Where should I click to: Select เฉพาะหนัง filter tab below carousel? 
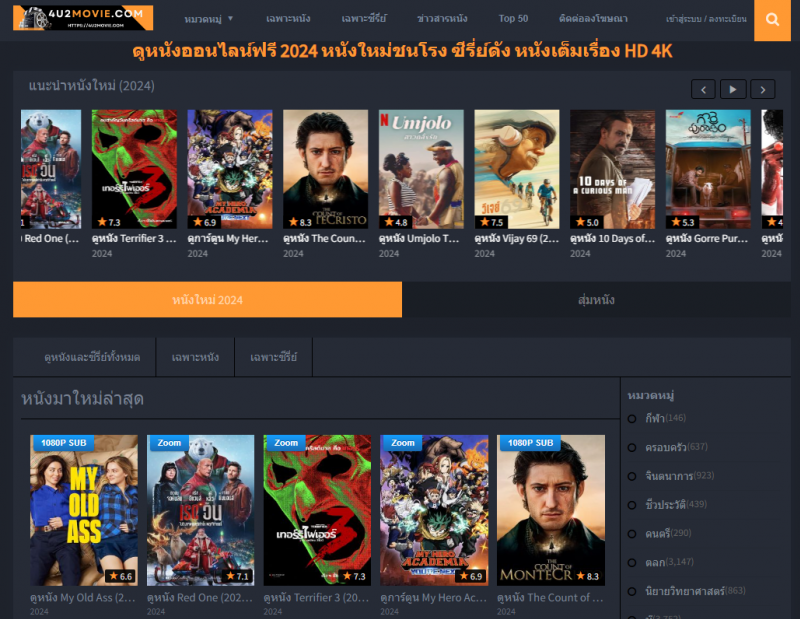click(x=195, y=357)
